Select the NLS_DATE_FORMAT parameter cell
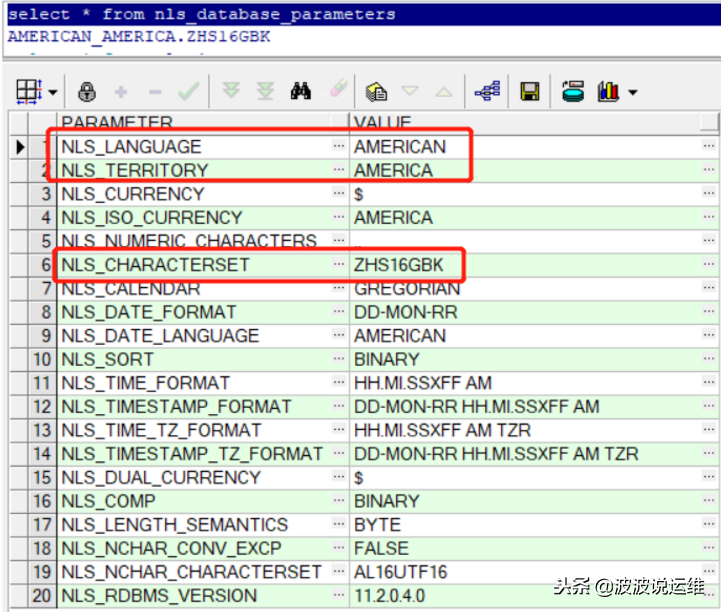721x612 pixels. pyautogui.click(x=202, y=312)
